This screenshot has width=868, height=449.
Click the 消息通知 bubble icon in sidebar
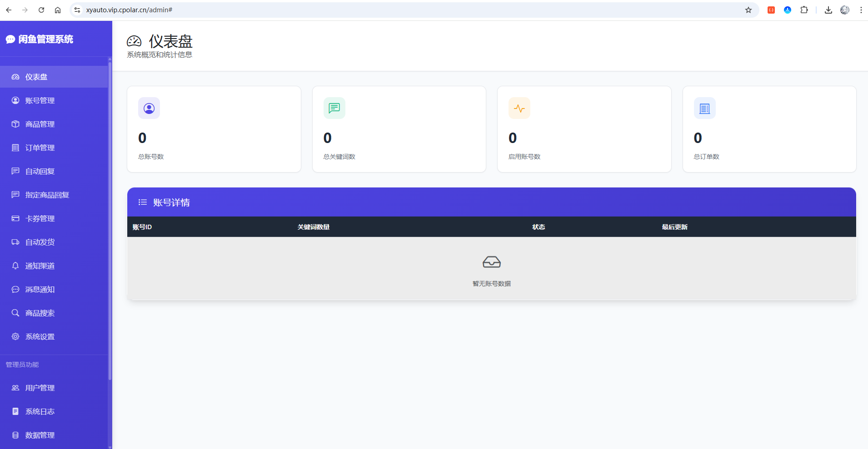pos(15,289)
